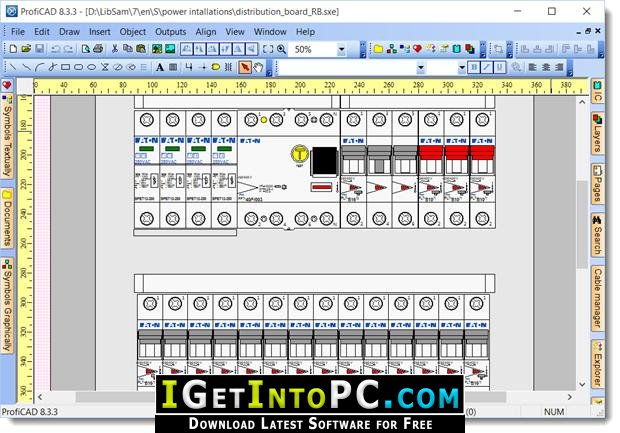620x433 pixels.
Task: Click the vertical scrollbar thumb
Action: [582, 224]
